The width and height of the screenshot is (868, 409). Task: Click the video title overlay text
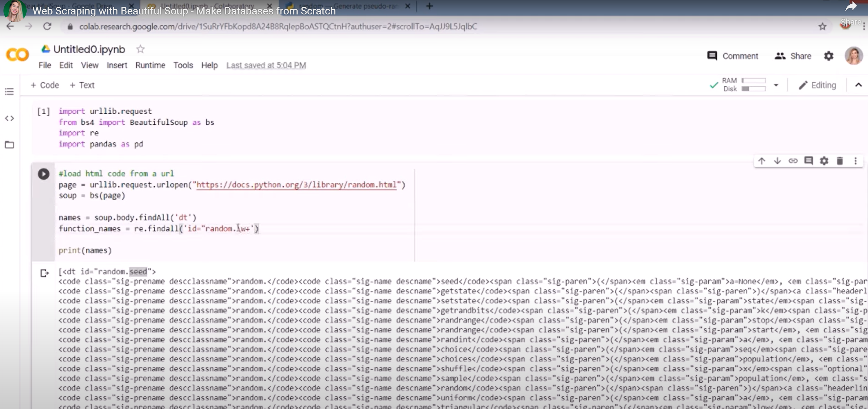coord(184,11)
